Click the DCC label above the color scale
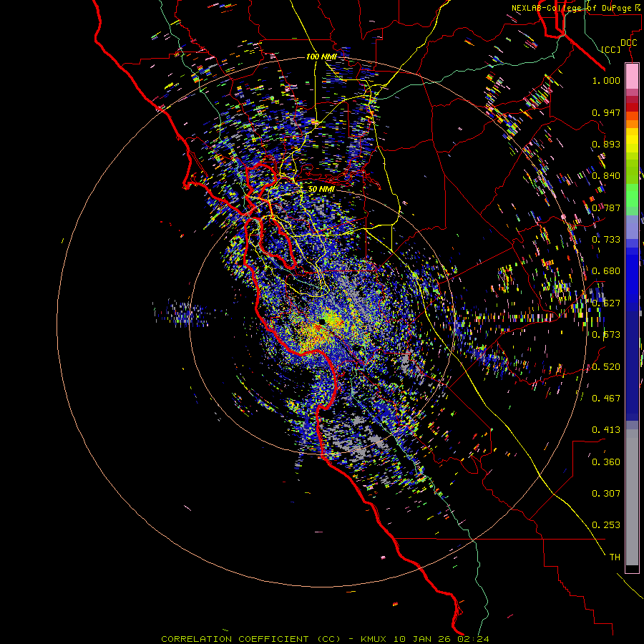Image resolution: width=644 pixels, height=644 pixels. [x=629, y=43]
